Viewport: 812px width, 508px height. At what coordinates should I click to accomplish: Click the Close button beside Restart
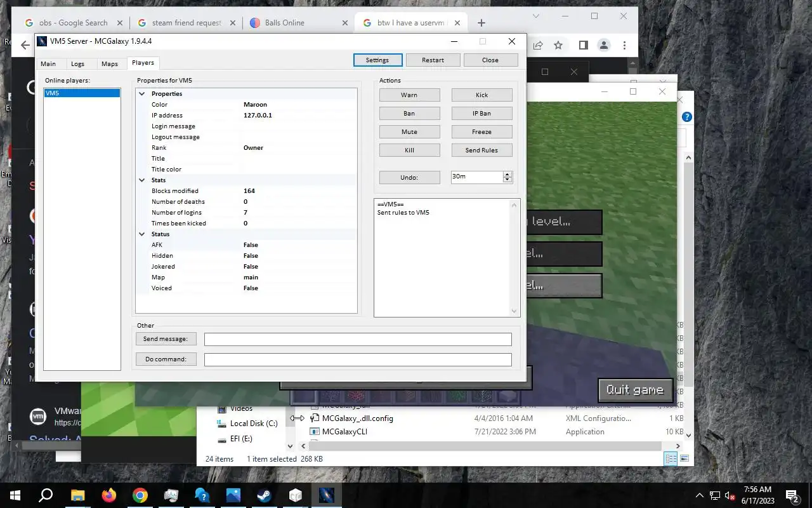pos(490,60)
